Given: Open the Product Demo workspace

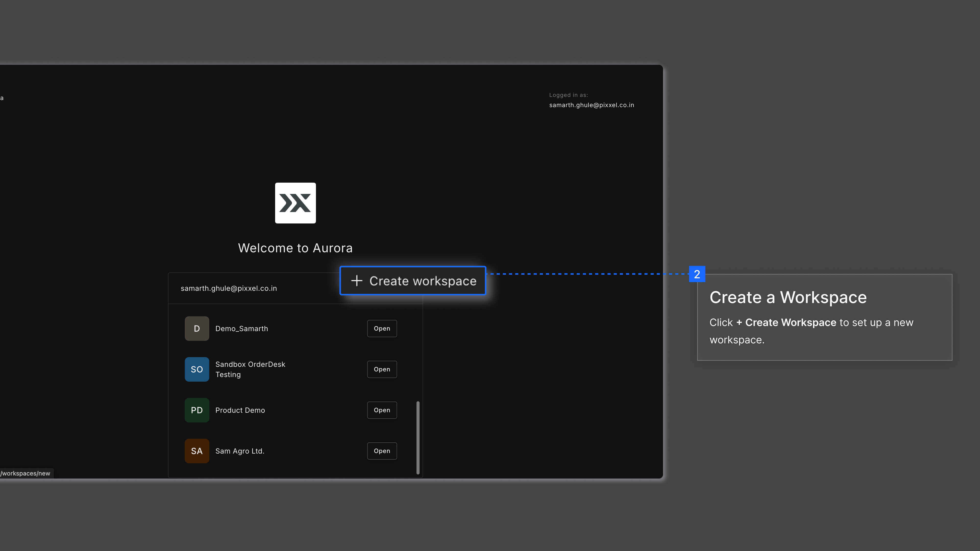Looking at the screenshot, I should 382,410.
